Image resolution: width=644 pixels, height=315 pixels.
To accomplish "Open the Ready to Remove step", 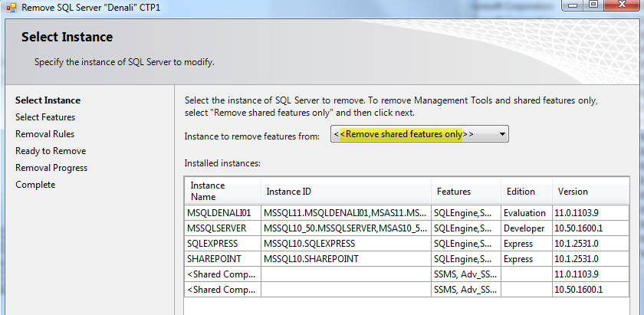I will pyautogui.click(x=51, y=151).
